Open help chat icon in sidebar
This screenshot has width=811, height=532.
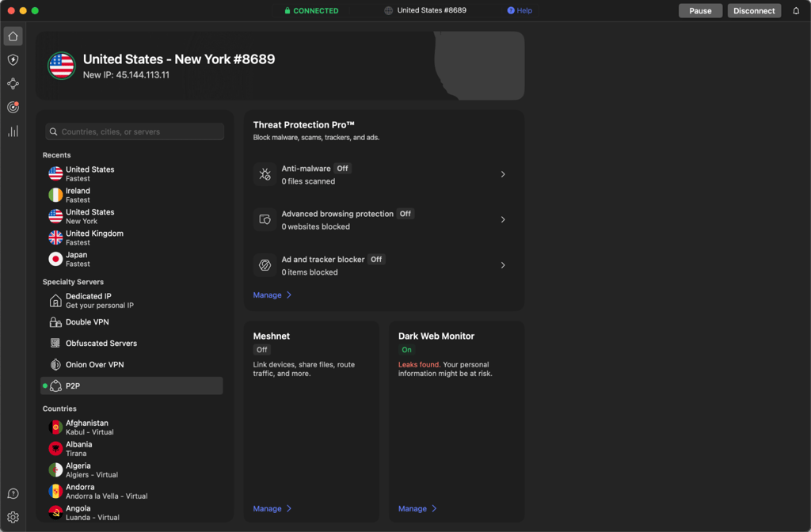[13, 494]
